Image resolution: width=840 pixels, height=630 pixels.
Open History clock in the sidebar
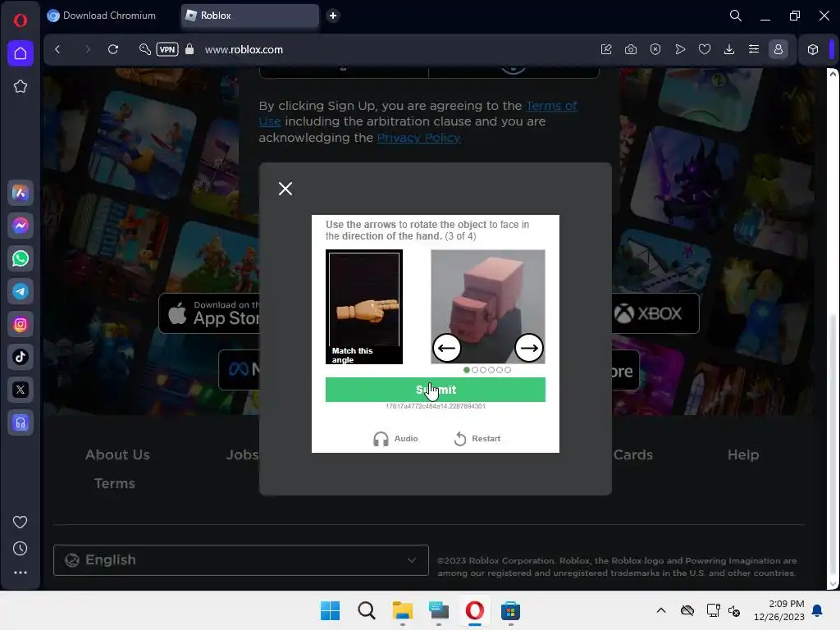(21, 548)
